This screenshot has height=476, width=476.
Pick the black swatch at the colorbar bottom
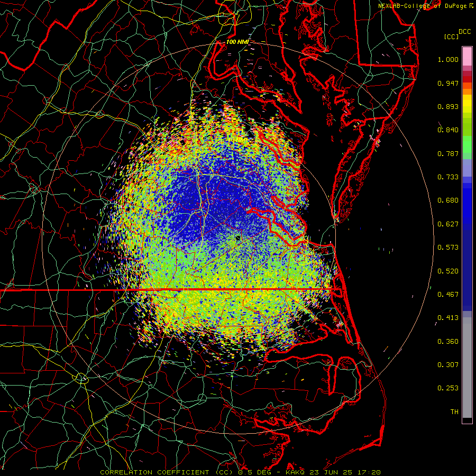point(467,420)
